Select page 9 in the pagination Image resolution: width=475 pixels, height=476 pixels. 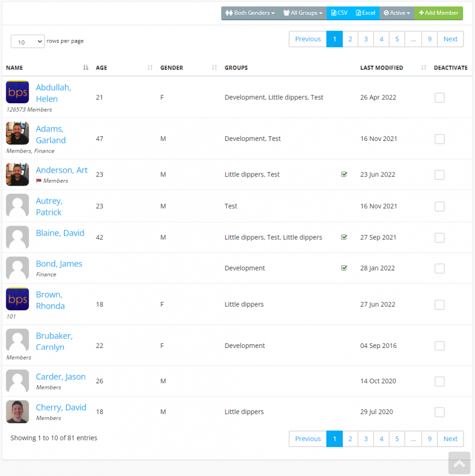click(429, 39)
